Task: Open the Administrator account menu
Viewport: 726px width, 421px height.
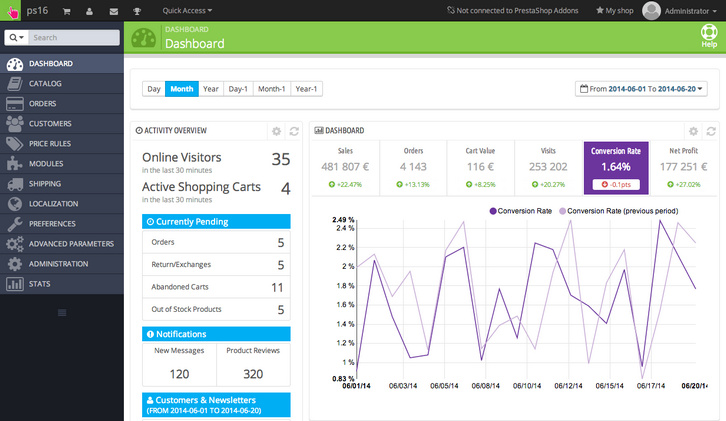Action: coord(682,10)
